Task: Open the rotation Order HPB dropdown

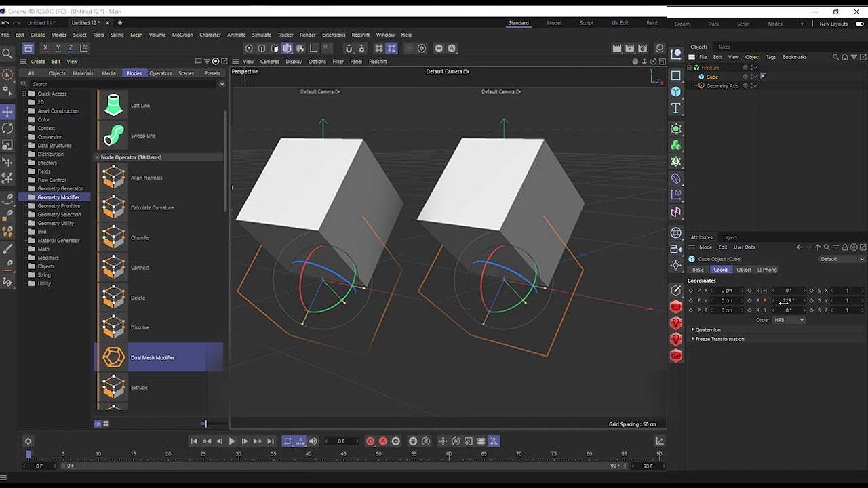Action: (789, 320)
